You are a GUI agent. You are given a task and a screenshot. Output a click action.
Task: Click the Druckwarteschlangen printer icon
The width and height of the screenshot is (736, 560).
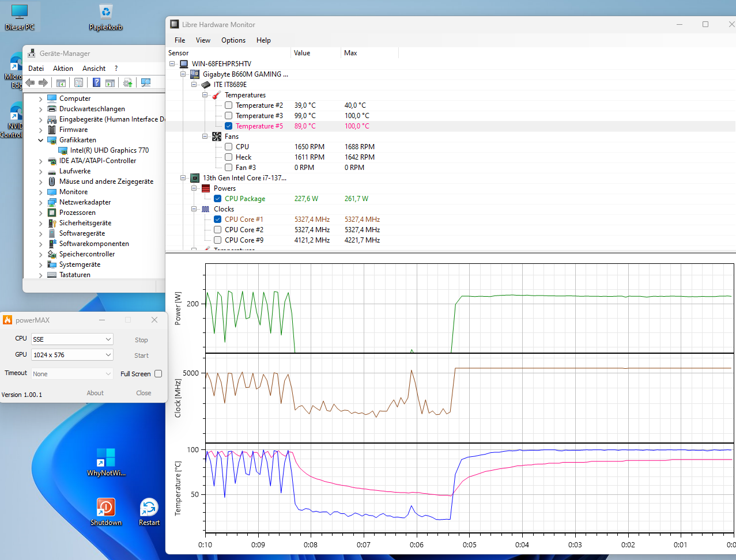coord(52,109)
